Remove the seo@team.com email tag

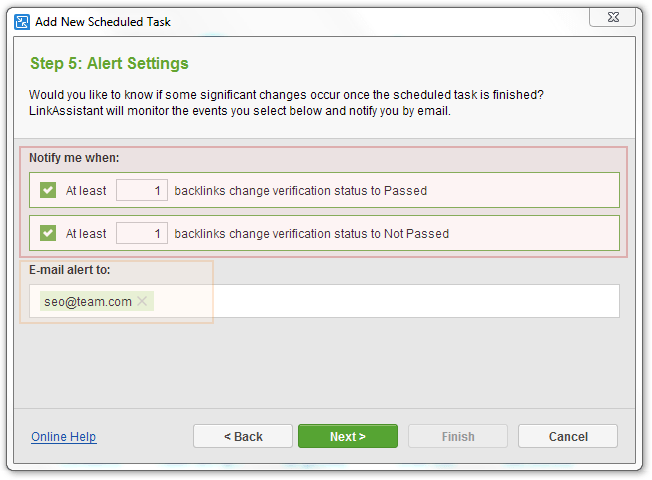(142, 301)
